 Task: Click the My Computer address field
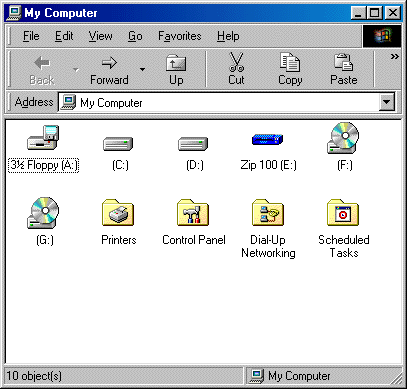(x=219, y=102)
